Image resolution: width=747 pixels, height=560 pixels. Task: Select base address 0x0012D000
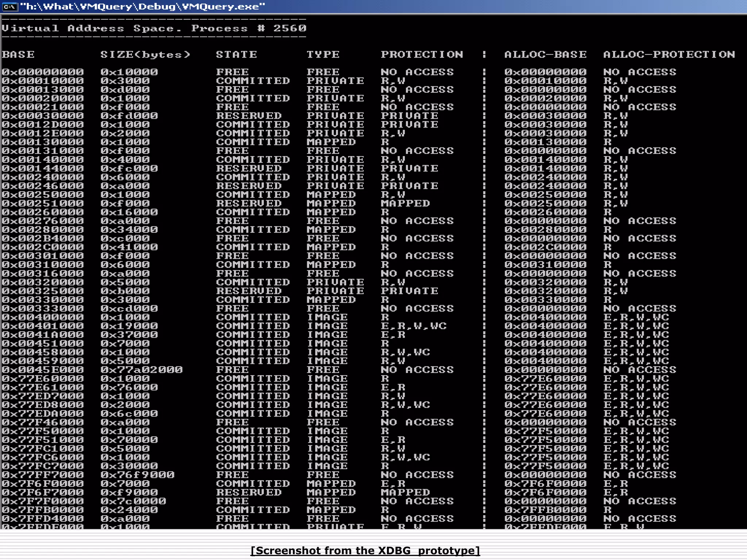(x=43, y=125)
